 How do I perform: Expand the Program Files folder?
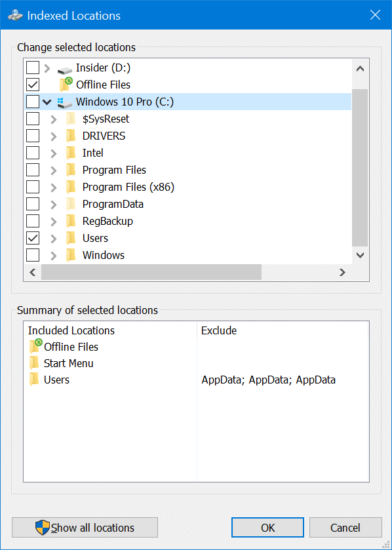[x=54, y=170]
